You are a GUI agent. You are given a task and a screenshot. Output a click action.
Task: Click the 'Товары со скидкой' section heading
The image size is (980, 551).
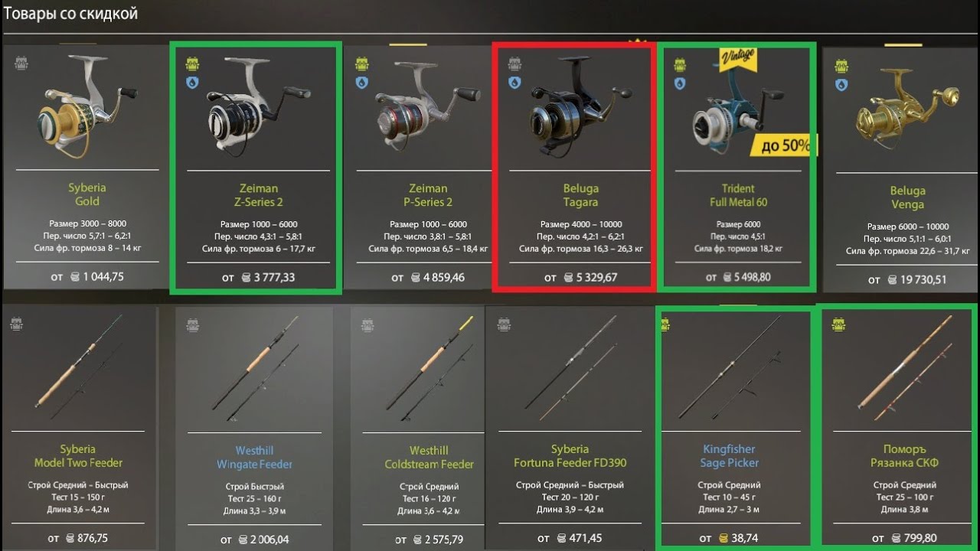pyautogui.click(x=71, y=14)
